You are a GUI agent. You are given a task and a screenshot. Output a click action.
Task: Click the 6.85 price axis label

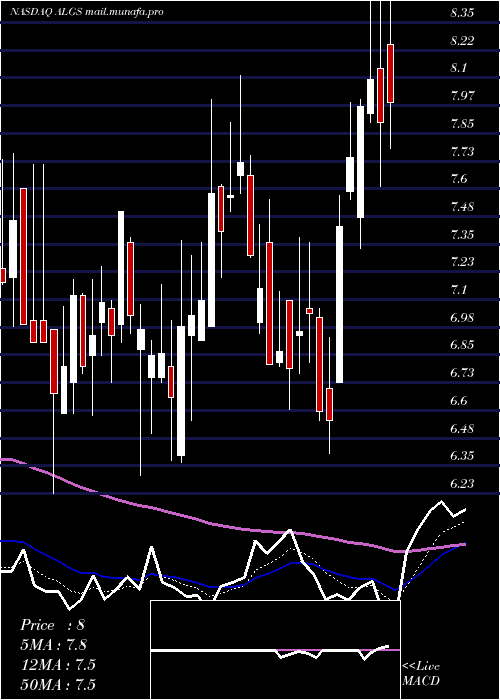coord(462,345)
